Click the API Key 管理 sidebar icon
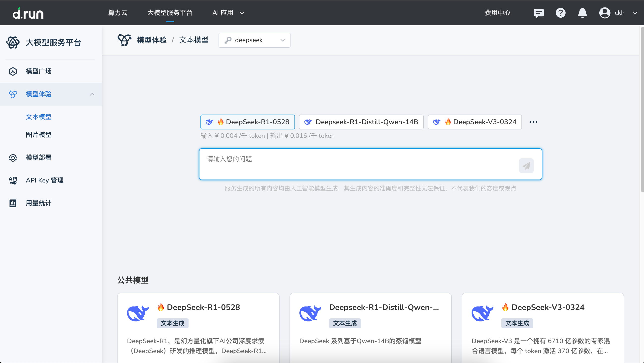The height and width of the screenshot is (363, 644). pos(13,180)
